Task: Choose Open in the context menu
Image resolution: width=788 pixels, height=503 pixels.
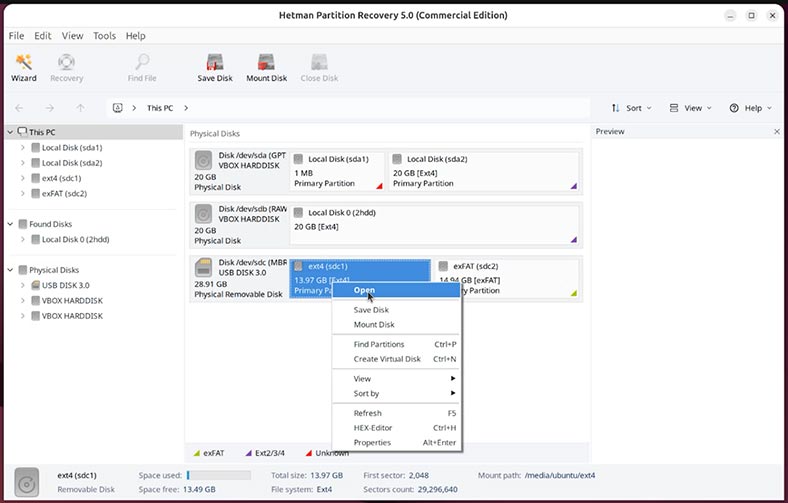Action: coord(396,290)
